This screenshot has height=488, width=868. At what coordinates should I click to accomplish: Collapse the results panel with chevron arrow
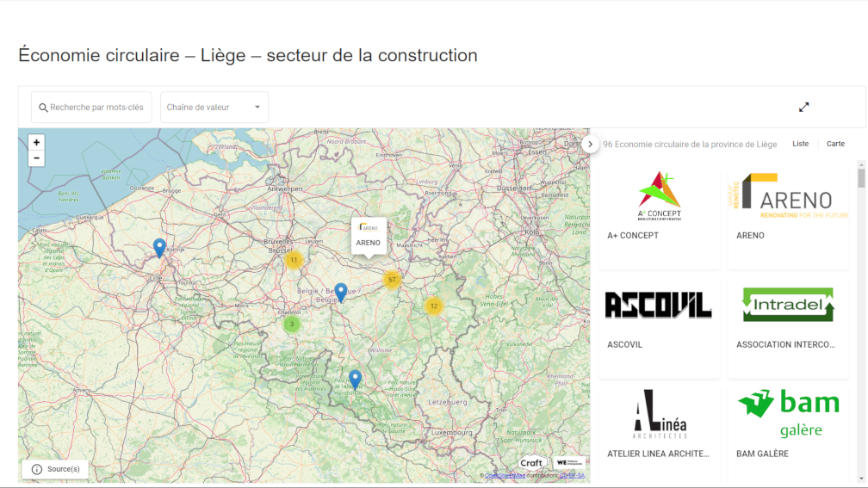pyautogui.click(x=590, y=145)
